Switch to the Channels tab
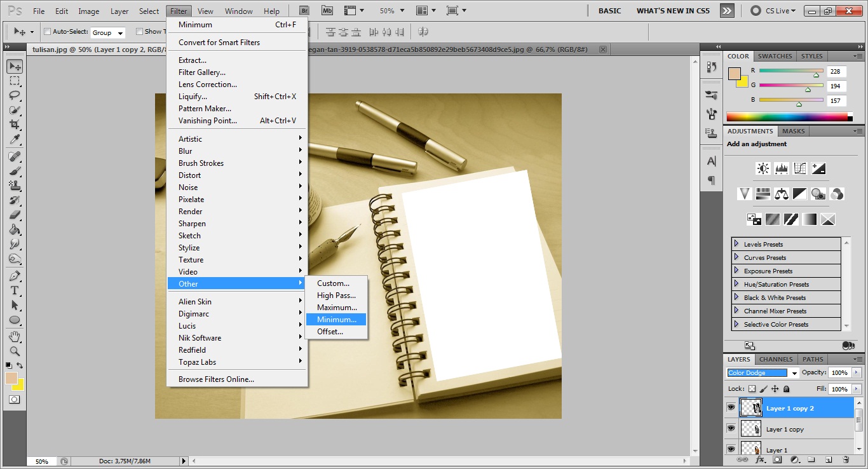868x469 pixels. (776, 359)
